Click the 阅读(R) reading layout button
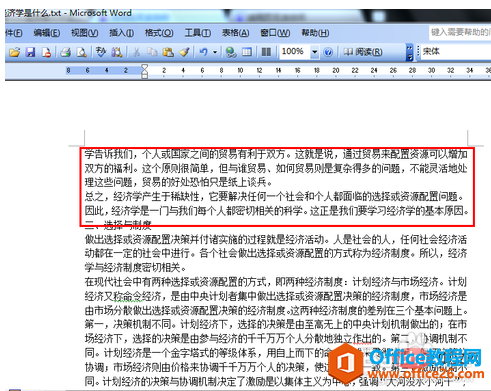Image resolution: width=491 pixels, height=391 pixels. (x=363, y=52)
